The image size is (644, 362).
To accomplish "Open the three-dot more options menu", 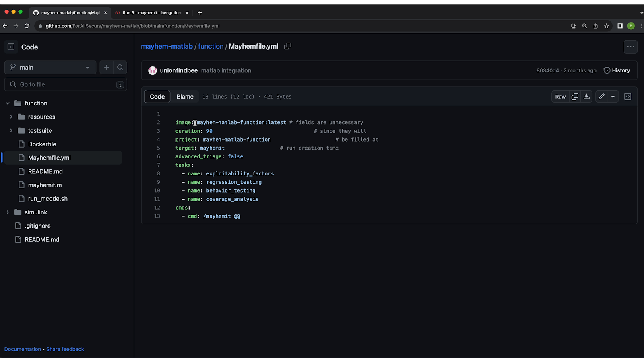I will pyautogui.click(x=631, y=47).
